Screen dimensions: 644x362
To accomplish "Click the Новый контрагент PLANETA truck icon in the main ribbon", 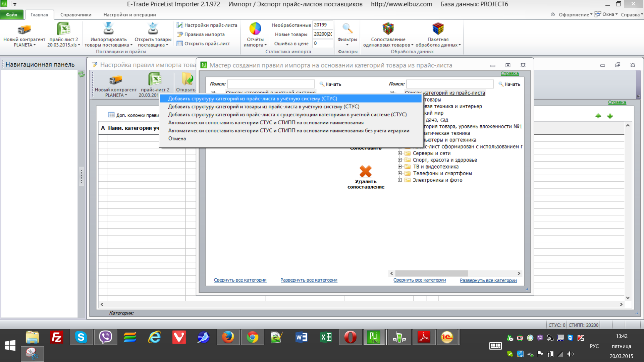I will 24,29.
